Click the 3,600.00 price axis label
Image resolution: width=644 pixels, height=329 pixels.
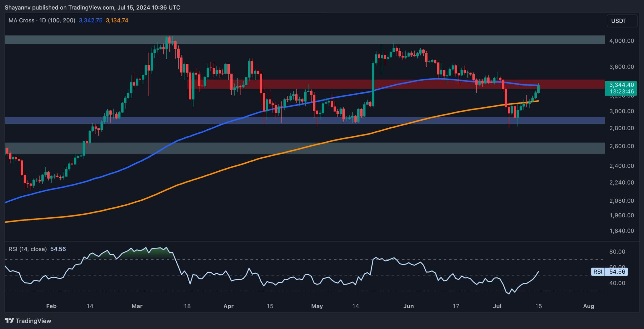click(x=621, y=67)
